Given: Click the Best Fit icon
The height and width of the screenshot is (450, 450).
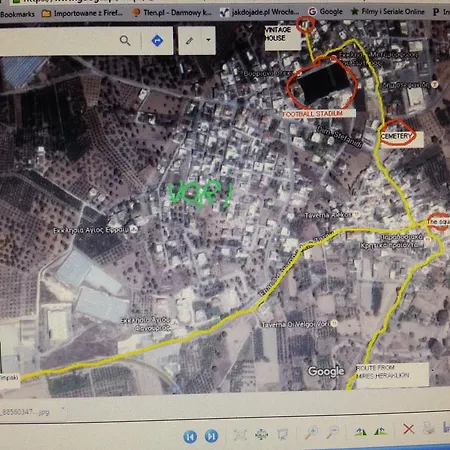Looking at the screenshot, I should [x=240, y=435].
